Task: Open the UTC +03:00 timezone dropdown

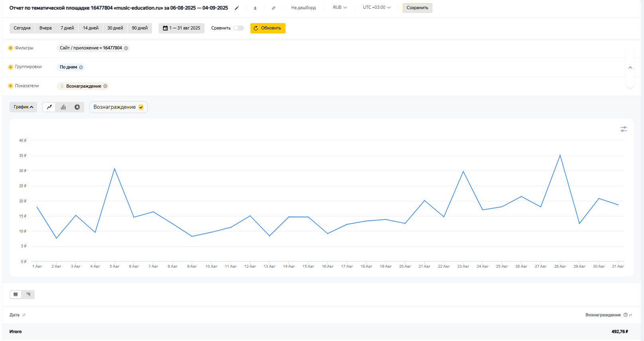Action: [x=376, y=8]
